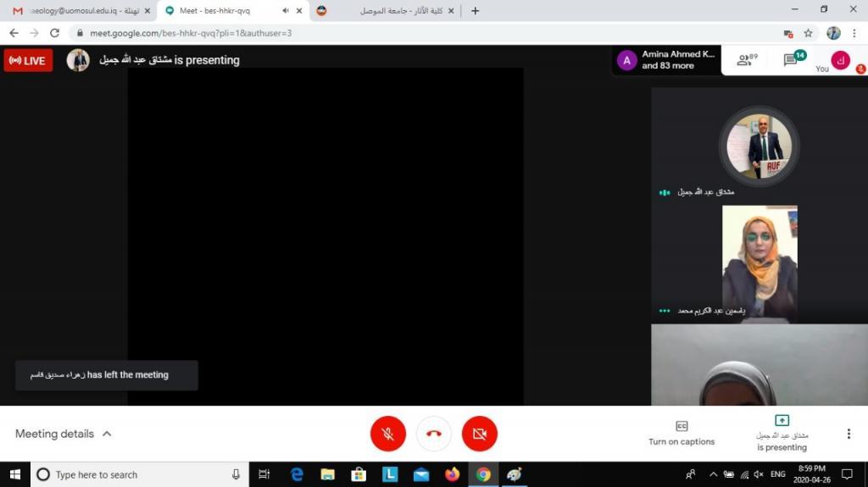Click the presenting status button

[x=782, y=433]
